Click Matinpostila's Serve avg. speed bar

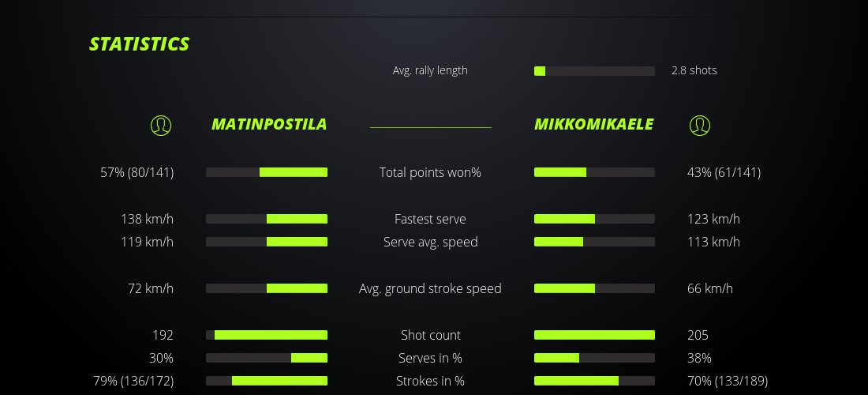tap(267, 242)
